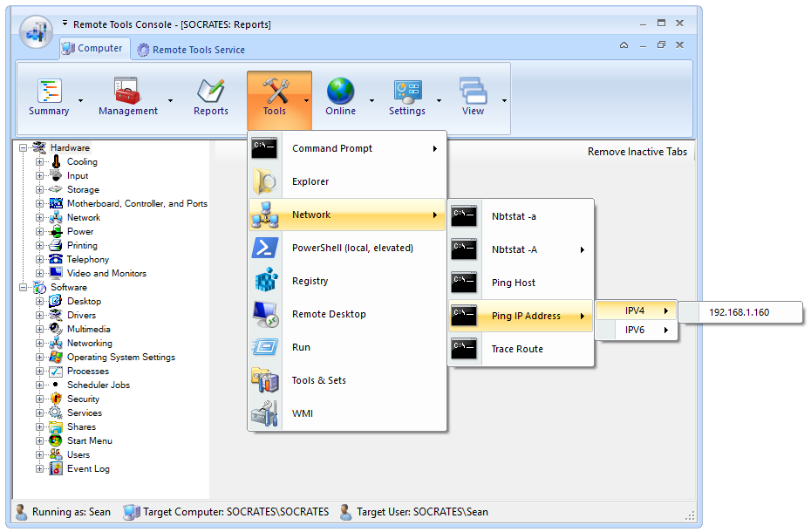Open the quick access toolbar dropdown arrow
811x532 pixels.
65,24
